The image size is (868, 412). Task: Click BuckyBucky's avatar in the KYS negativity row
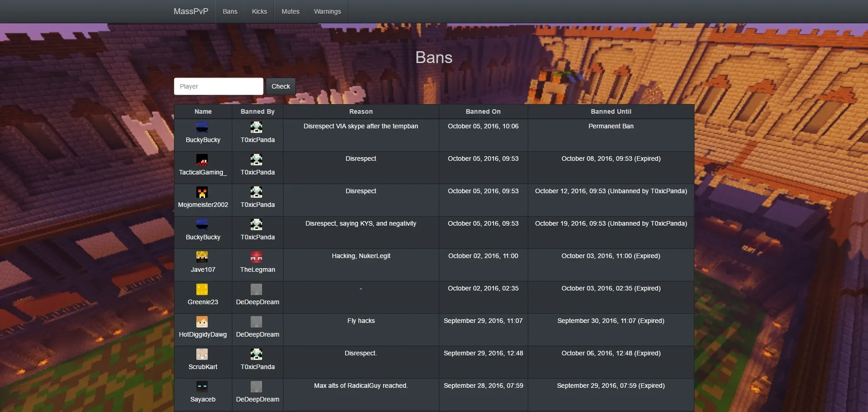202,225
